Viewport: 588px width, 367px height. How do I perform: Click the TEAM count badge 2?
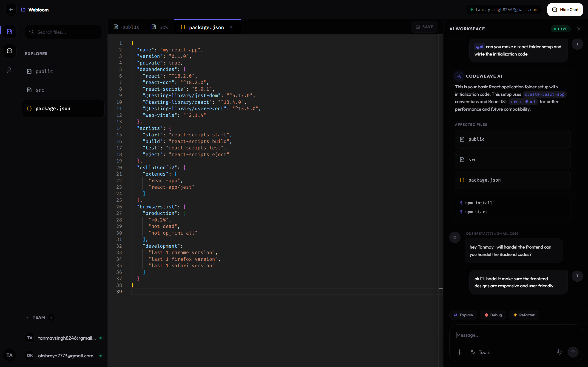coord(51,317)
